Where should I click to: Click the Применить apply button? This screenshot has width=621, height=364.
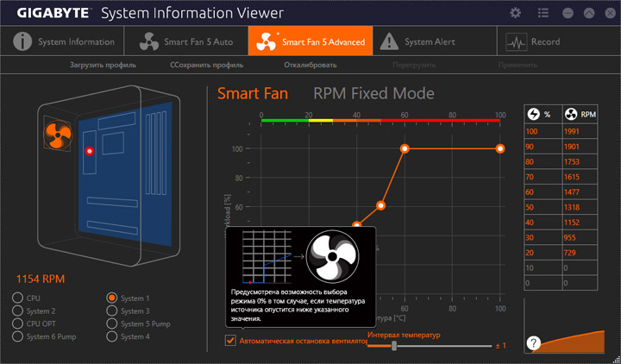click(x=517, y=65)
